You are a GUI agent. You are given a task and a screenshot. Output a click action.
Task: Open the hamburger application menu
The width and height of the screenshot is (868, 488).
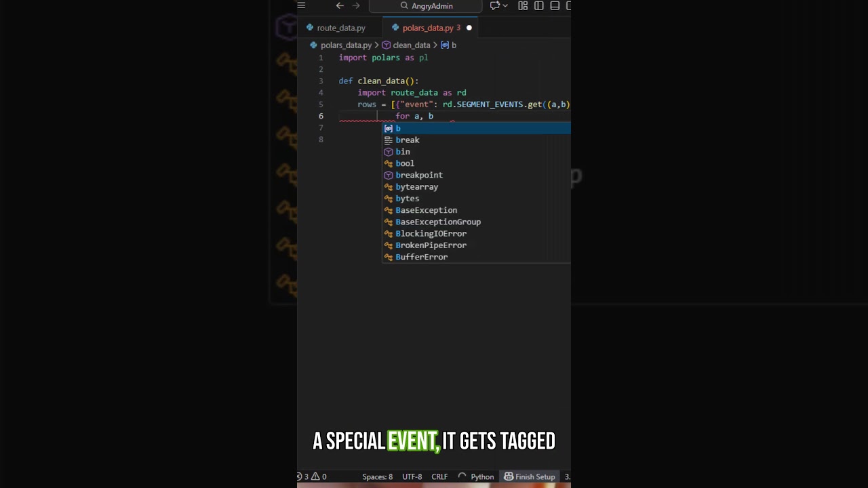301,5
